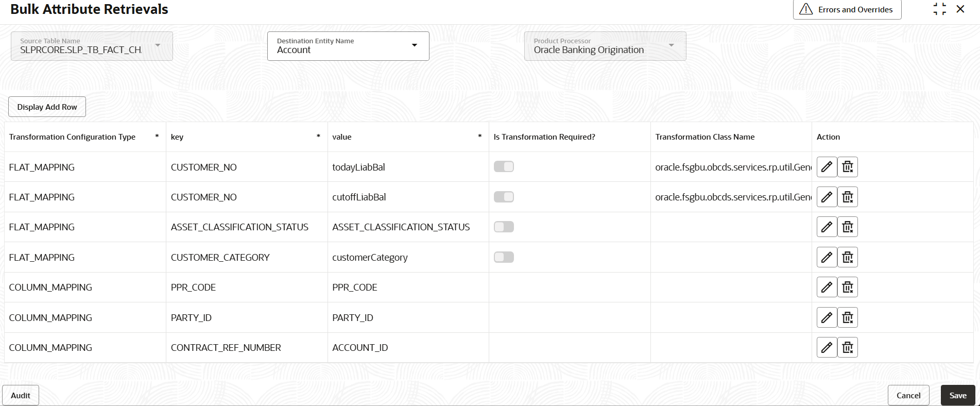The image size is (980, 406).
Task: Edit the ASSET_CLASSIFICATION_STATUS row
Action: coord(827,227)
